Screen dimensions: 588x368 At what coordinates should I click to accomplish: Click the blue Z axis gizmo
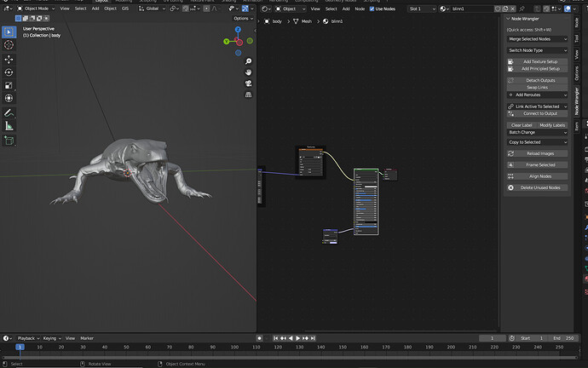[238, 29]
